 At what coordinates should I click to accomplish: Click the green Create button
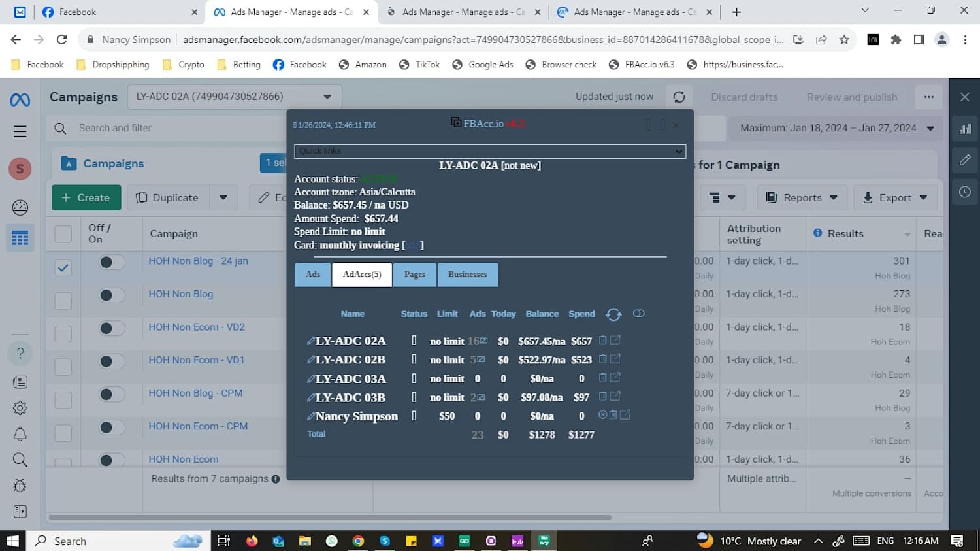[x=86, y=197]
